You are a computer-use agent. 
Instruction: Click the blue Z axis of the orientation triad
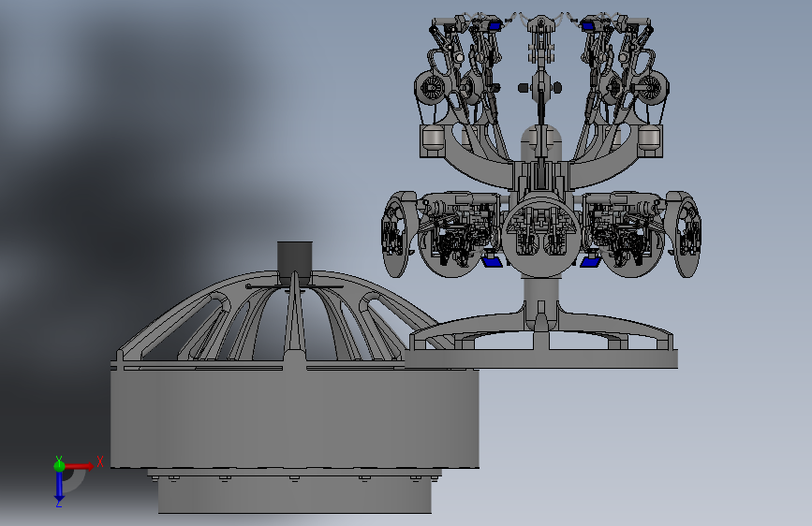pos(59,487)
